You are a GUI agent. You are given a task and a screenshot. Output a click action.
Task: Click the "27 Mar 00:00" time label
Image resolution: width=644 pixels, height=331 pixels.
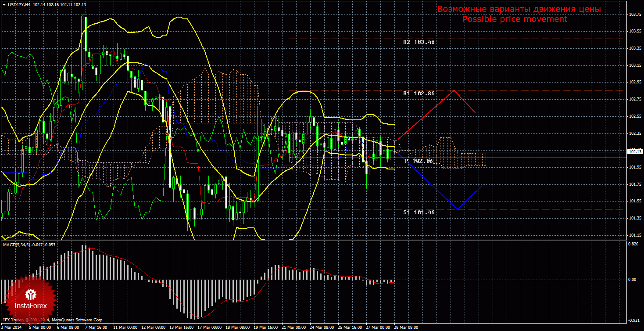pyautogui.click(x=378, y=327)
